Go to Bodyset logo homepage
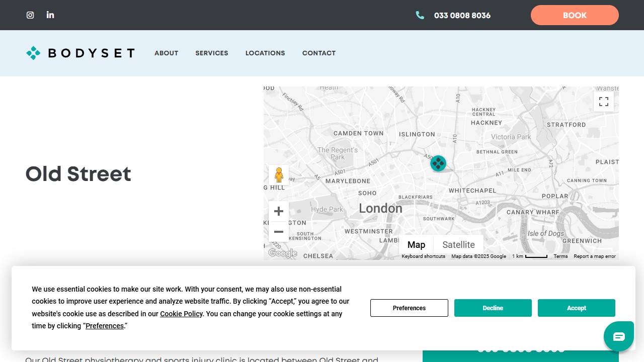644x362 pixels. pos(80,53)
